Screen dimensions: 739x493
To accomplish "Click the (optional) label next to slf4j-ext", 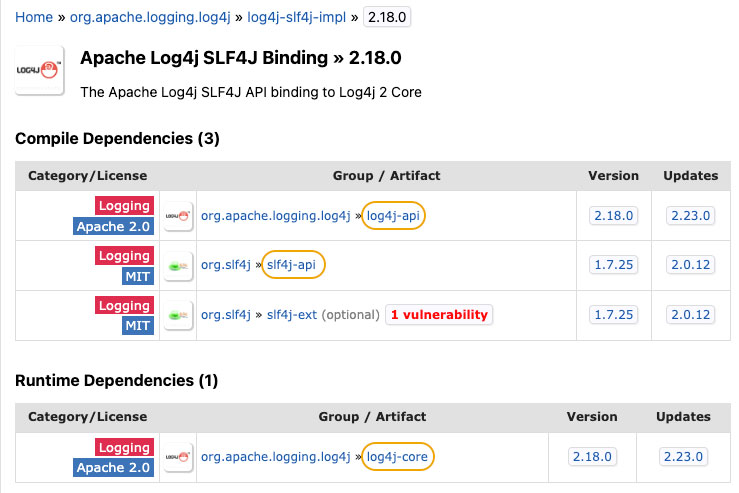I will click(x=351, y=315).
